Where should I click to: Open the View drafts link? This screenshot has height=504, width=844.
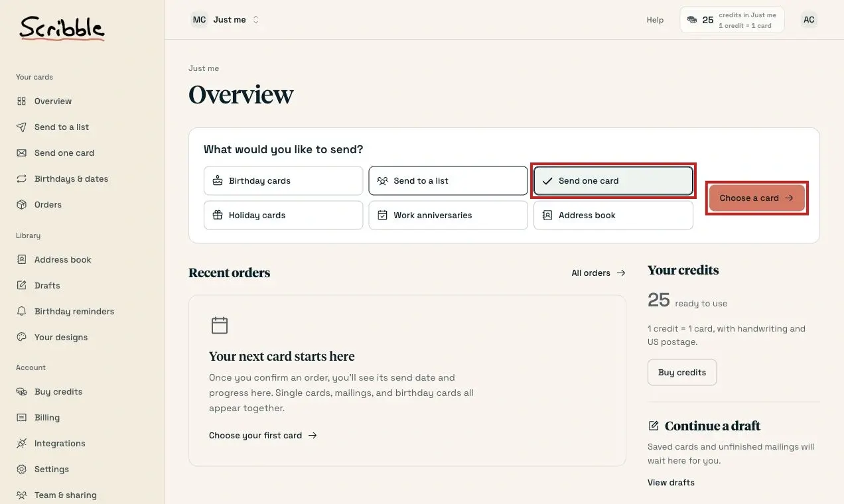click(671, 483)
